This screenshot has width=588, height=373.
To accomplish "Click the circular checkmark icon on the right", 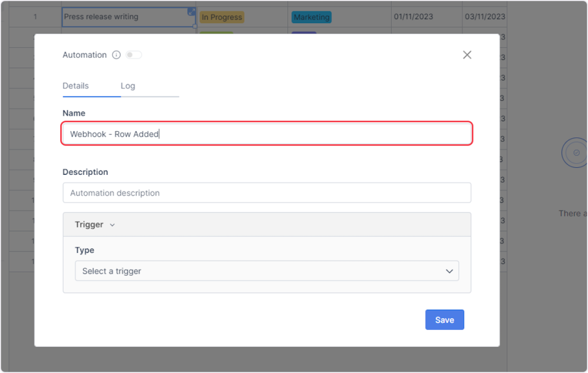I will tap(576, 153).
